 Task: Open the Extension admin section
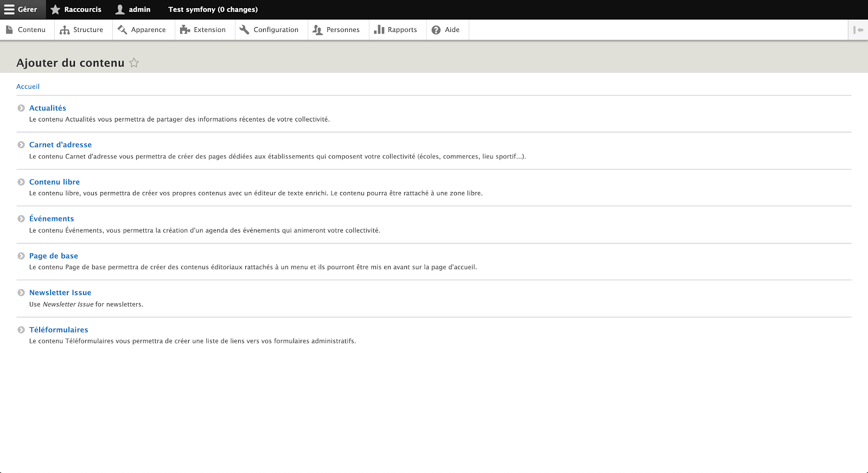point(210,30)
